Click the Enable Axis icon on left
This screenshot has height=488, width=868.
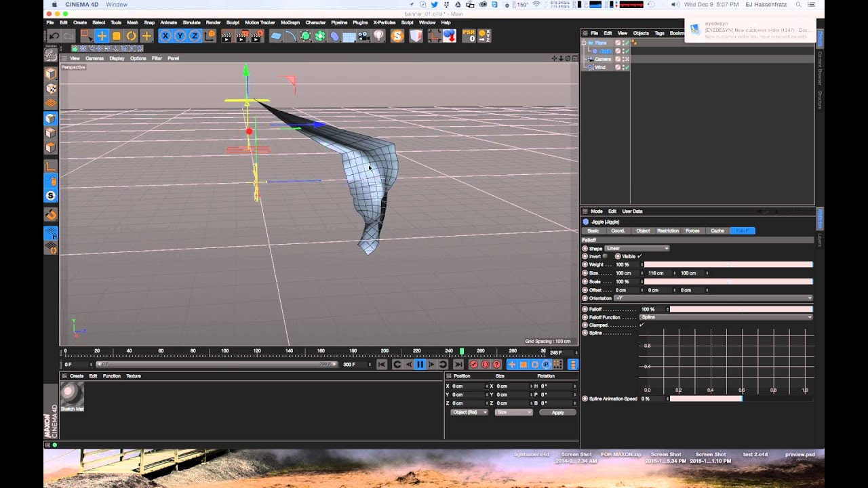51,166
